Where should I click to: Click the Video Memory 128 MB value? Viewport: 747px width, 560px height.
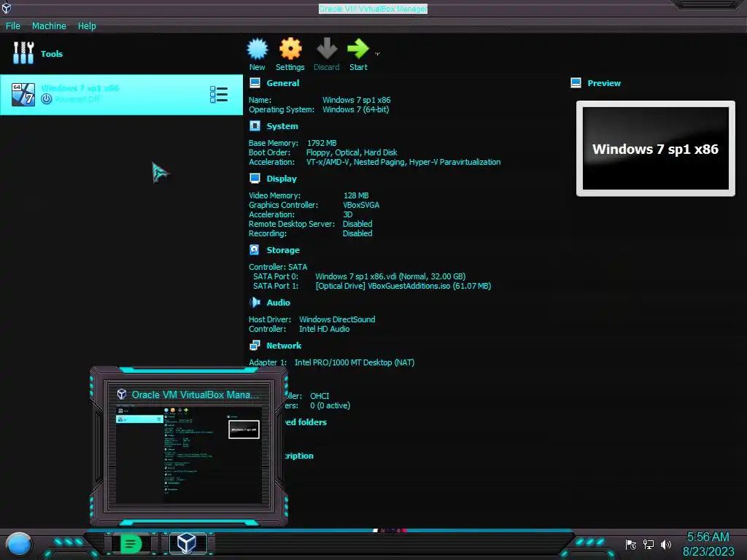(356, 195)
